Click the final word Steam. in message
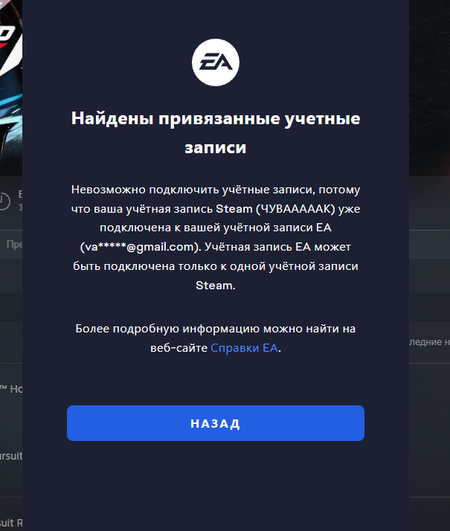Image resolution: width=450 pixels, height=531 pixels. click(x=215, y=285)
